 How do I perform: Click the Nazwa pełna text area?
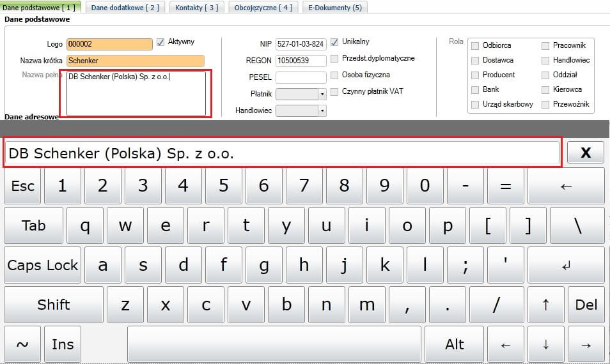[136, 93]
